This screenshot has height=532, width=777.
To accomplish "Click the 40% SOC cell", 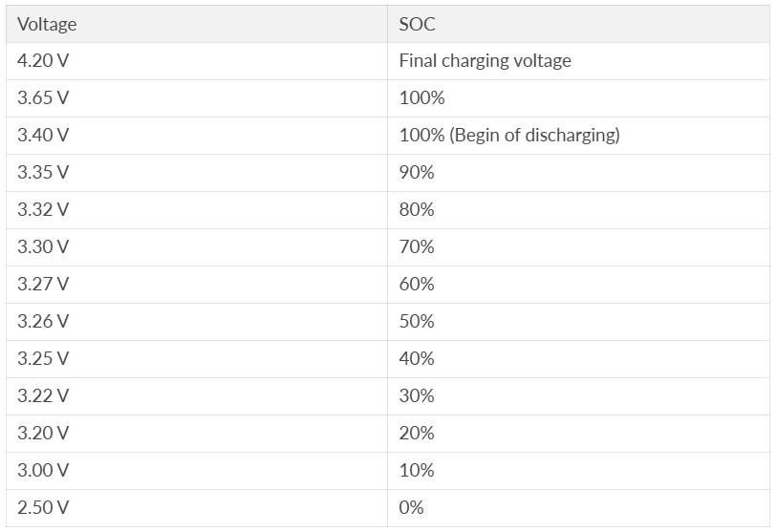I will pos(417,359).
